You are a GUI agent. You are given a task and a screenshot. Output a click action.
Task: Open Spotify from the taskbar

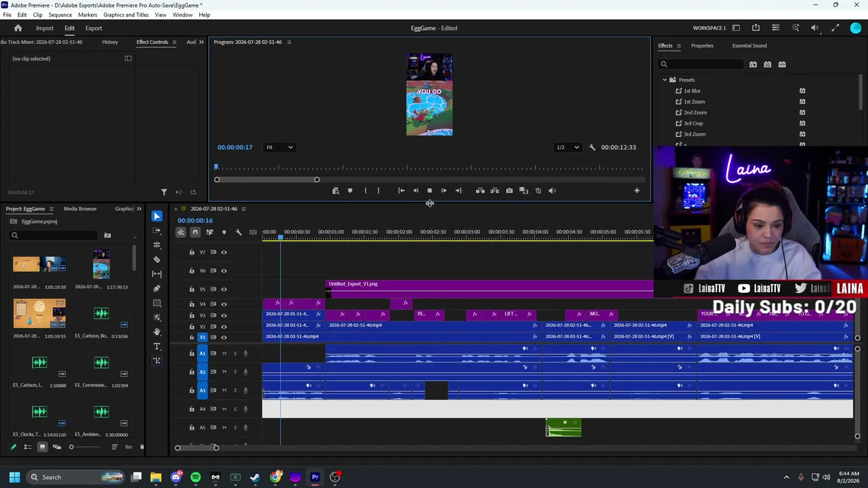click(x=196, y=477)
